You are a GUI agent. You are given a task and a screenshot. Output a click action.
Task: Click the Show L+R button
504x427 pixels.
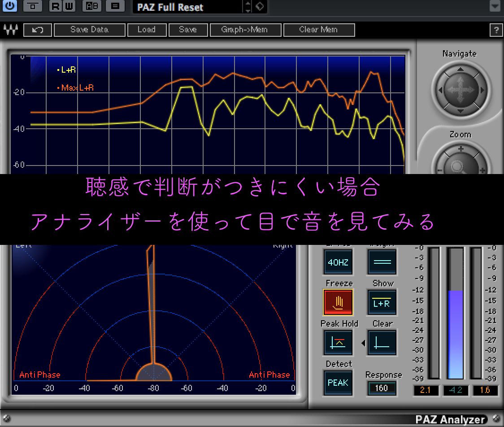click(x=382, y=302)
